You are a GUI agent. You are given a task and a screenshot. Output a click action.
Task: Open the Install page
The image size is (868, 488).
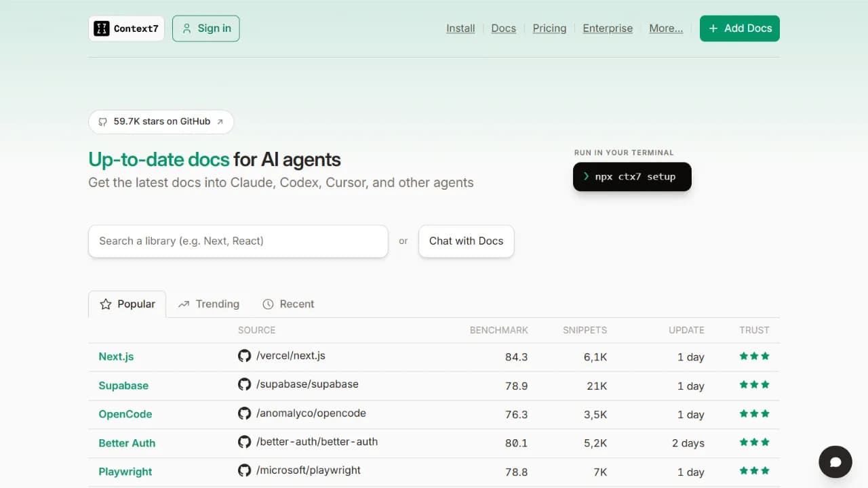[460, 28]
